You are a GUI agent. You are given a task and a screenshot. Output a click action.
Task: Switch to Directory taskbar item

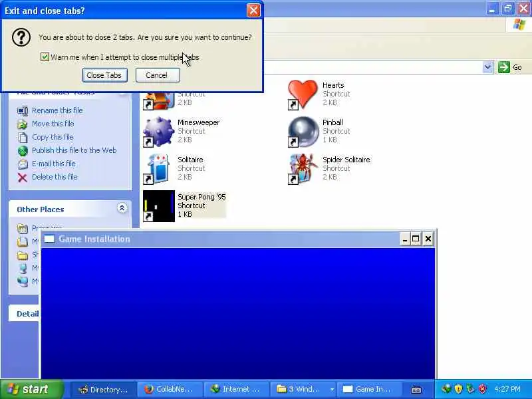(104, 390)
